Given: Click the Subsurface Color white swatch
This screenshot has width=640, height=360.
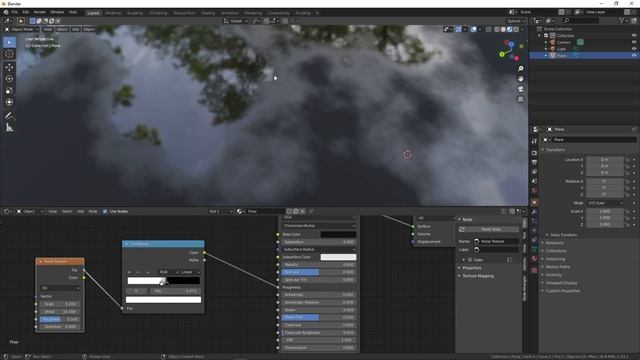Looking at the screenshot, I should tap(338, 257).
